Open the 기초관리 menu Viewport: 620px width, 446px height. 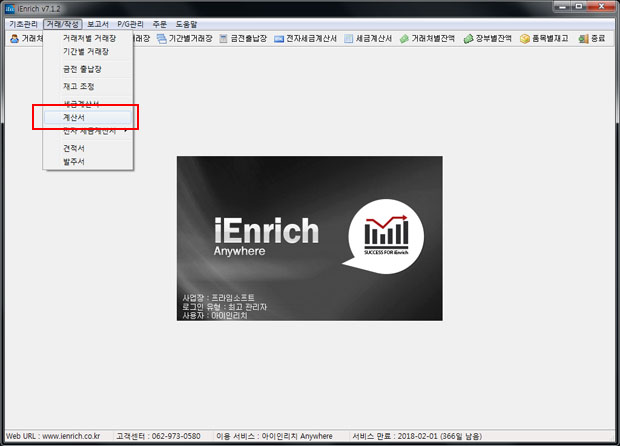tap(22, 23)
